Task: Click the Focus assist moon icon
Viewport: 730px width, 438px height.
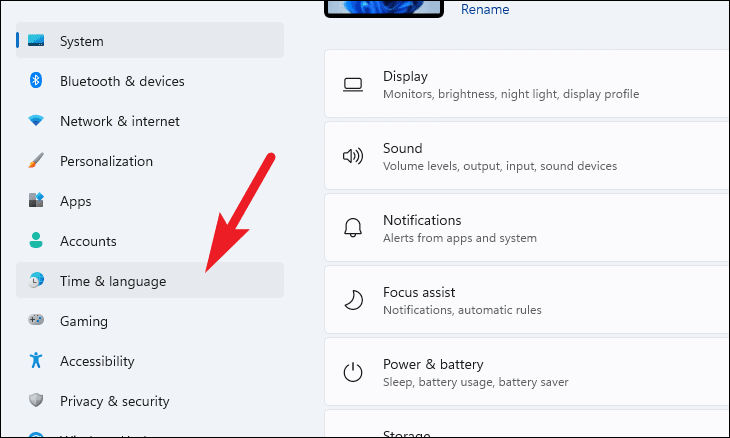Action: pyautogui.click(x=353, y=300)
